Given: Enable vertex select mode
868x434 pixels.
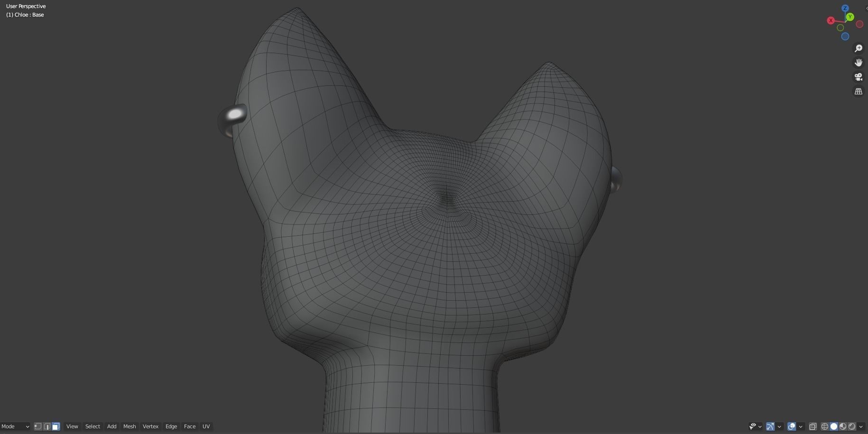Looking at the screenshot, I should (38, 426).
